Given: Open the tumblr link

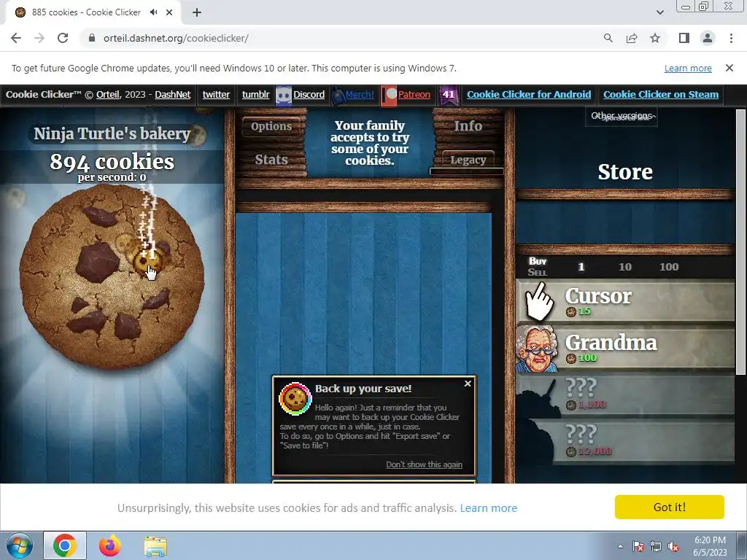Looking at the screenshot, I should tap(256, 94).
